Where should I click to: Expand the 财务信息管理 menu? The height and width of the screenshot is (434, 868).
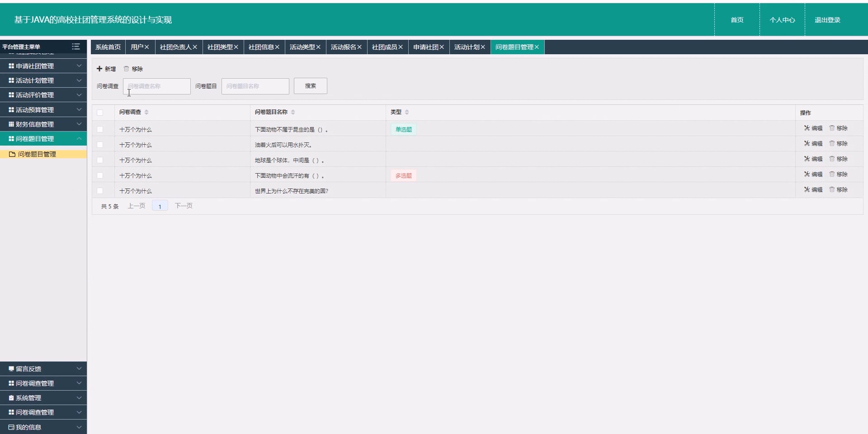(x=43, y=124)
